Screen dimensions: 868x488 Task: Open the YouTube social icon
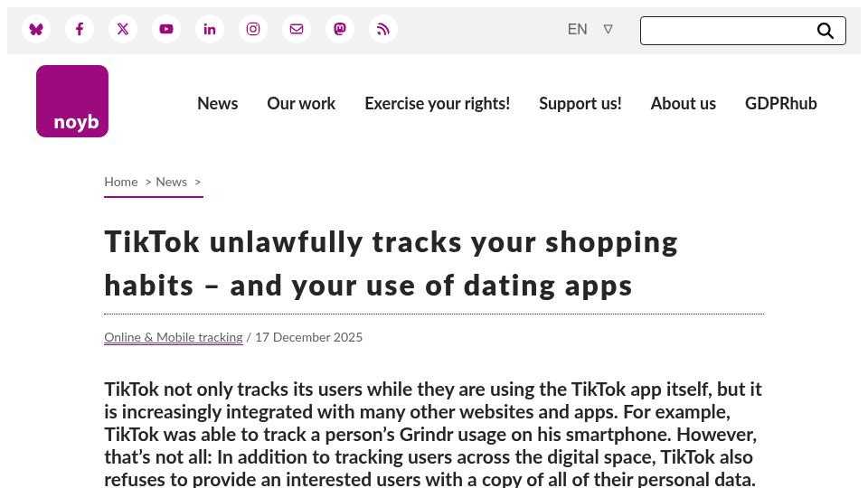tap(166, 29)
